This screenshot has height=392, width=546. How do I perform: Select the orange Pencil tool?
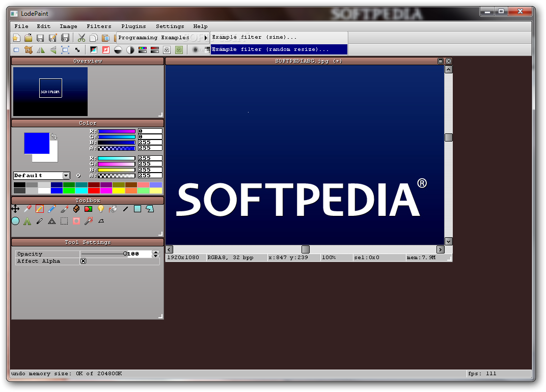[40, 209]
